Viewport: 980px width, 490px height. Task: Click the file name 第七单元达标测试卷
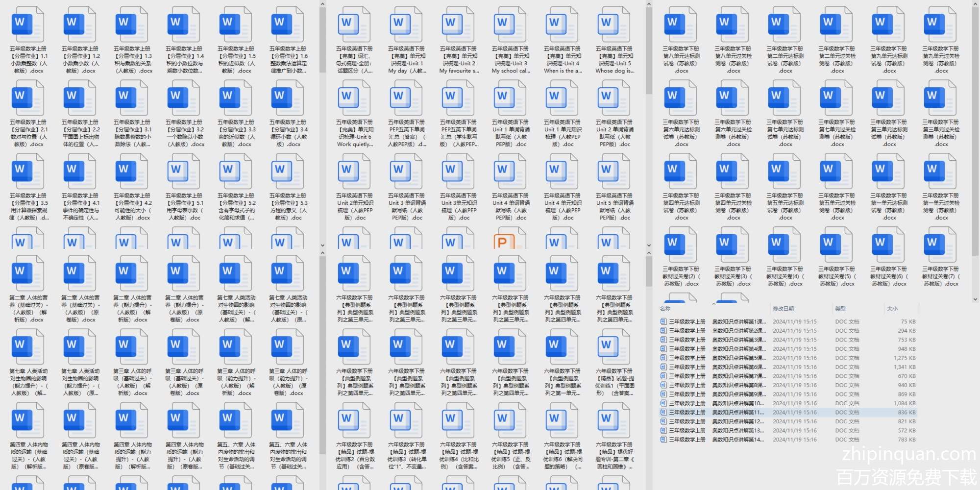pyautogui.click(x=785, y=133)
